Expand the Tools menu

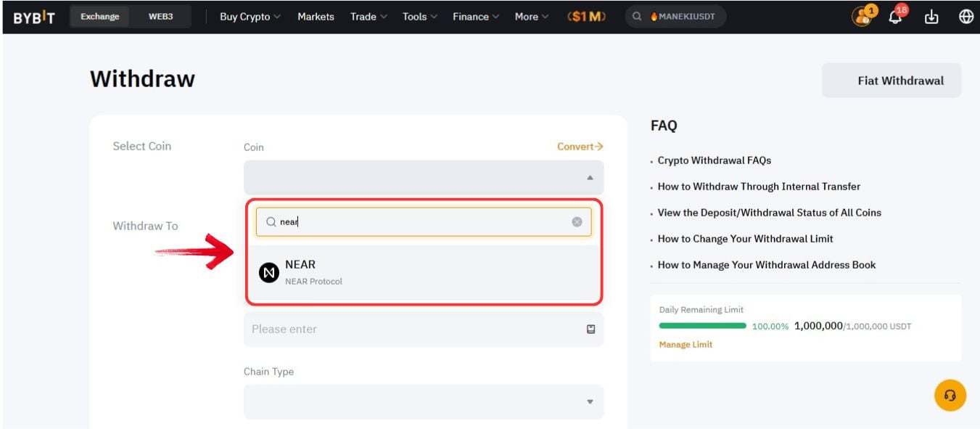point(420,17)
